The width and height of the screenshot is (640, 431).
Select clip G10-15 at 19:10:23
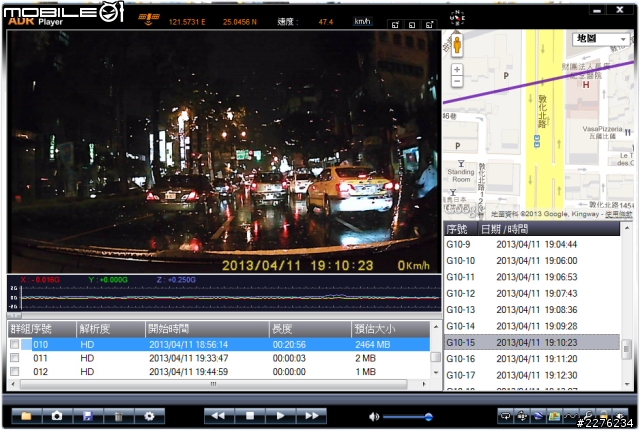(532, 342)
